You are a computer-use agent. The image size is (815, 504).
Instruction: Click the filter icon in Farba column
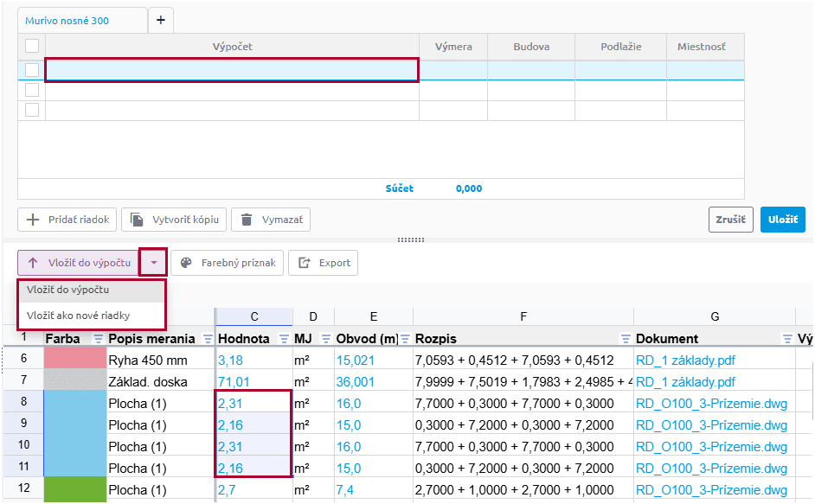coord(98,339)
